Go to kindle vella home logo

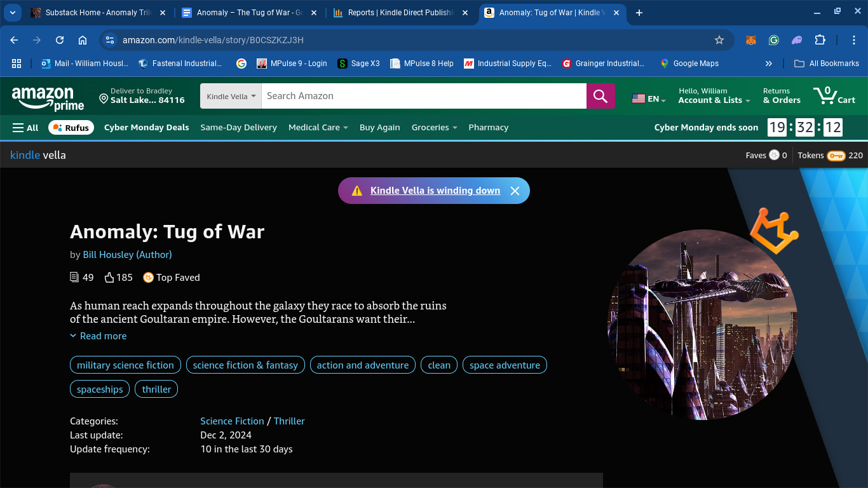coord(38,155)
